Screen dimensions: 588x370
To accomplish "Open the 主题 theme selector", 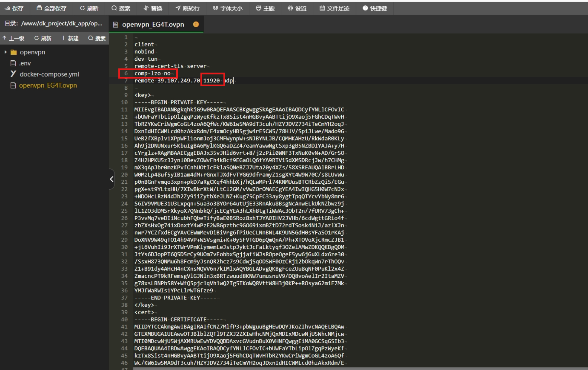I will pos(265,8).
